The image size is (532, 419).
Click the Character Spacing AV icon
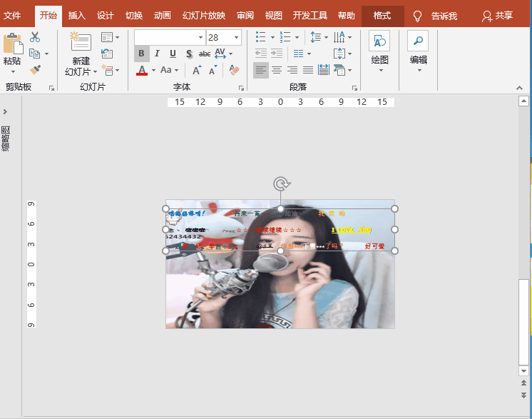[x=220, y=54]
